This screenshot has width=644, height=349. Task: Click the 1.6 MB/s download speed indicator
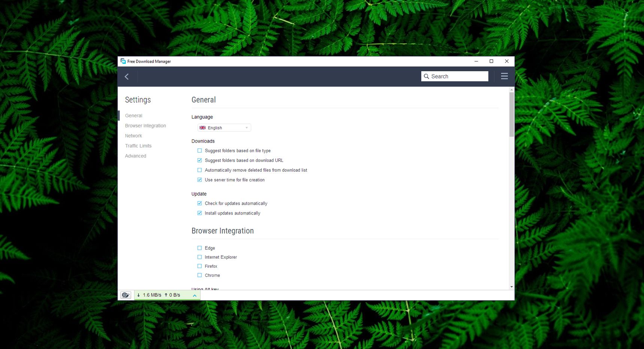pyautogui.click(x=149, y=295)
